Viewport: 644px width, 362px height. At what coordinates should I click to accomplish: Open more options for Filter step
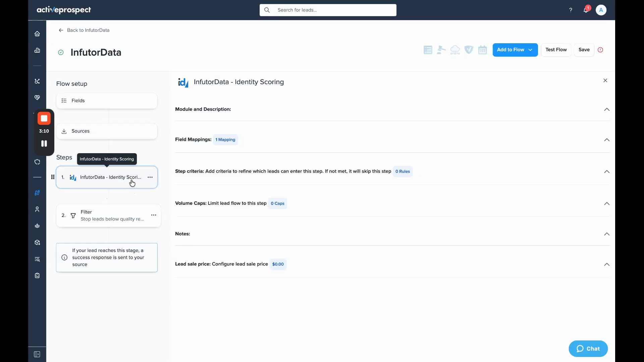154,215
